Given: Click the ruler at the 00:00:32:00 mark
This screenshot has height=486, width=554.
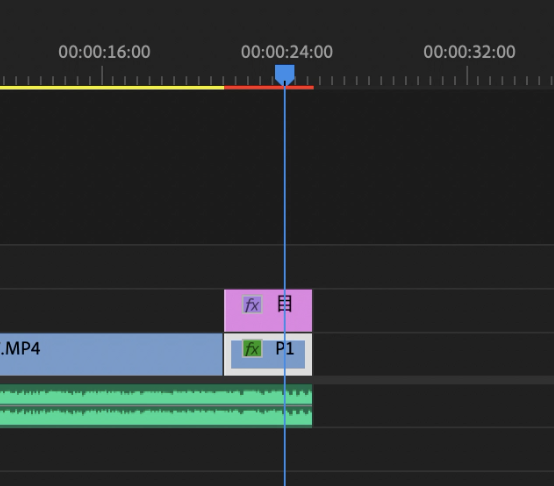Looking at the screenshot, I should pos(467,75).
